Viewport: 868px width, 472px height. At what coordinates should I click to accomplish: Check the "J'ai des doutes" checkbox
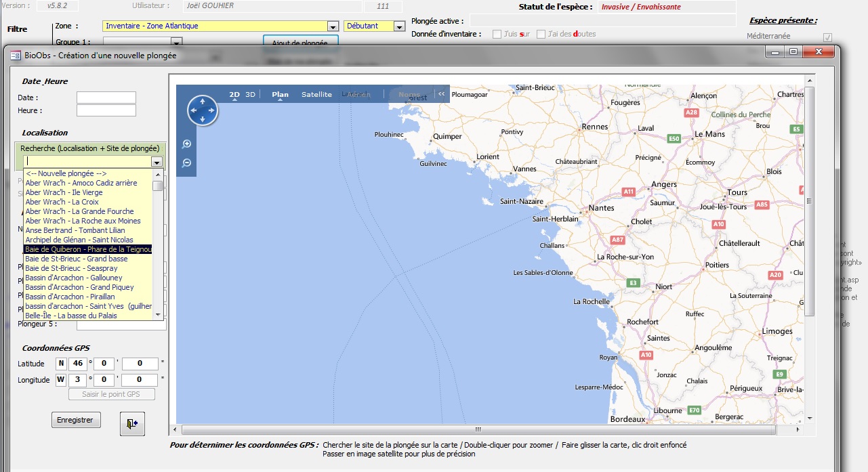click(x=541, y=34)
